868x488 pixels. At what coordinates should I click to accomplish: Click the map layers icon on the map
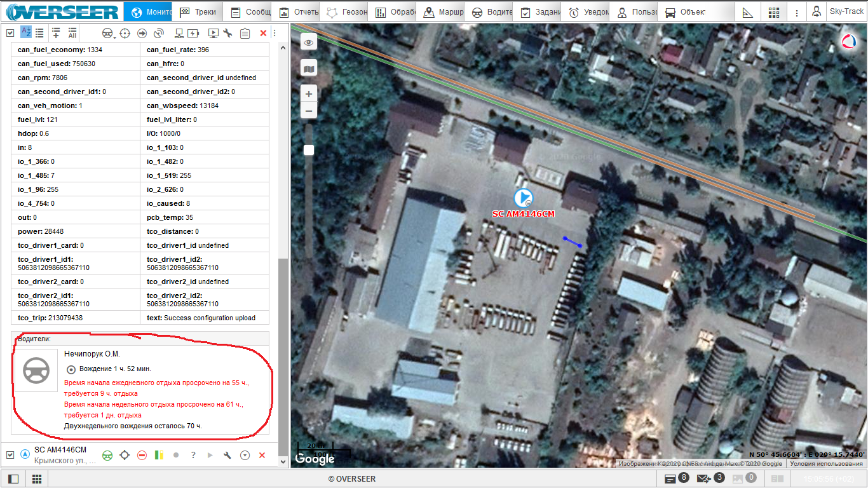click(x=309, y=68)
